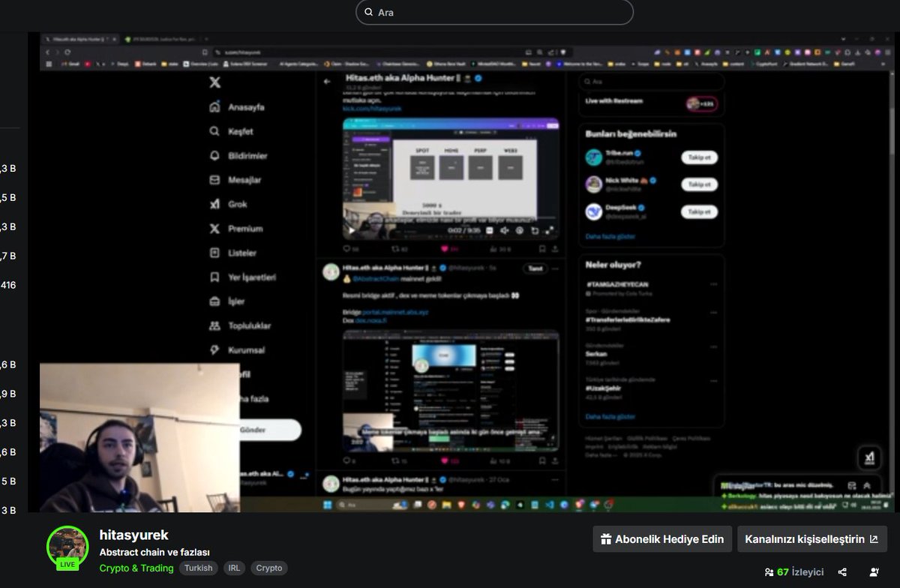Open Yer İşaretleri in the streamed X sidebar
The width and height of the screenshot is (900, 588).
click(242, 277)
